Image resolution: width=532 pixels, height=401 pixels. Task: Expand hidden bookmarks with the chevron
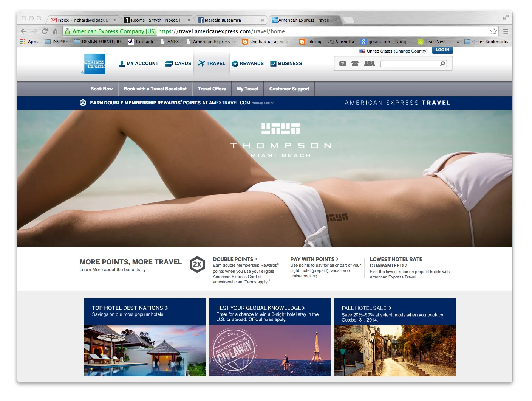click(458, 42)
